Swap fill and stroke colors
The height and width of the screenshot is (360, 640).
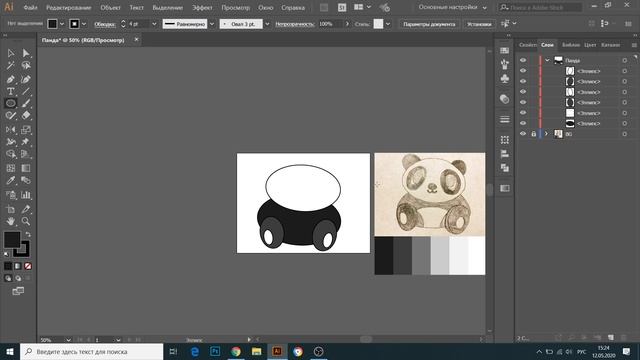tap(28, 234)
